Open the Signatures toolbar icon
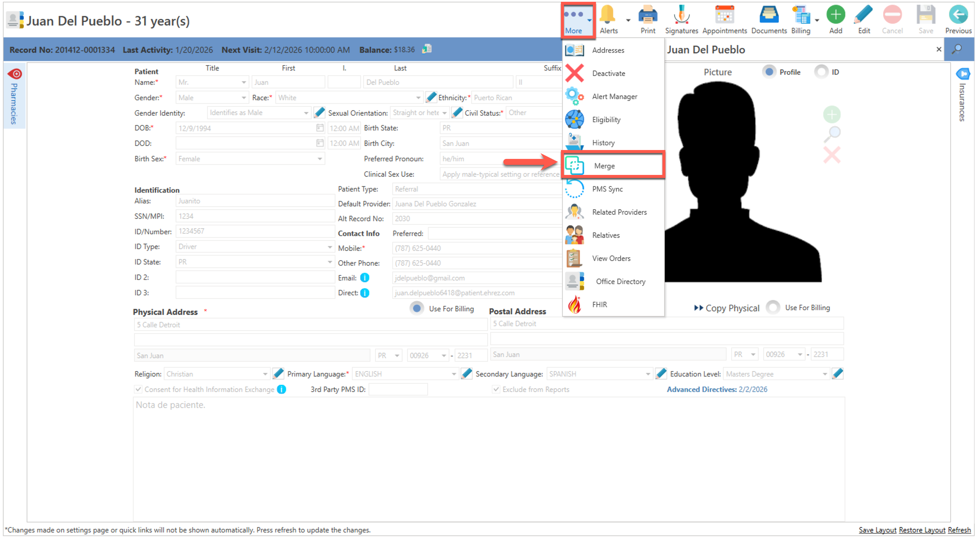Screen dimensions: 980x539 coord(681,15)
